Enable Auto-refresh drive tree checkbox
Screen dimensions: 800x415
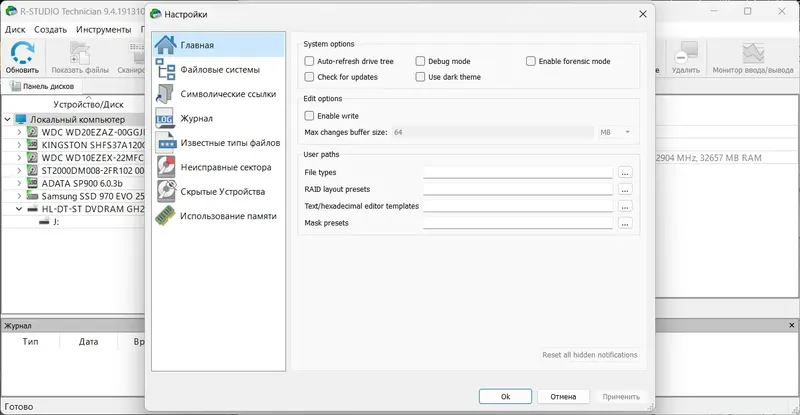[x=310, y=62]
